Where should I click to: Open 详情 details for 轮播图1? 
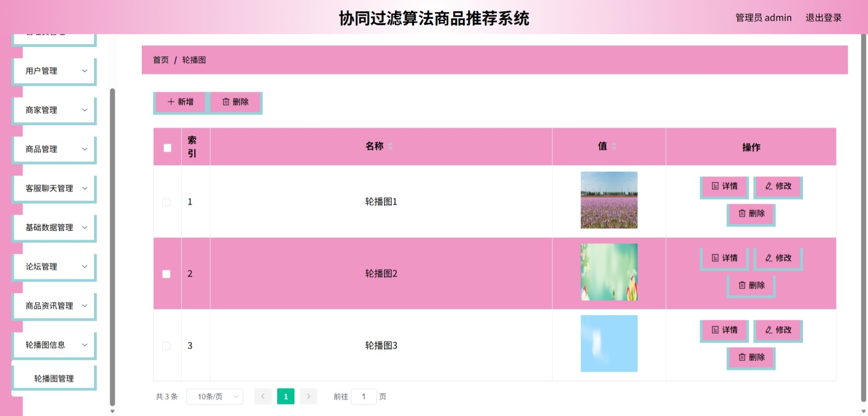tap(724, 186)
